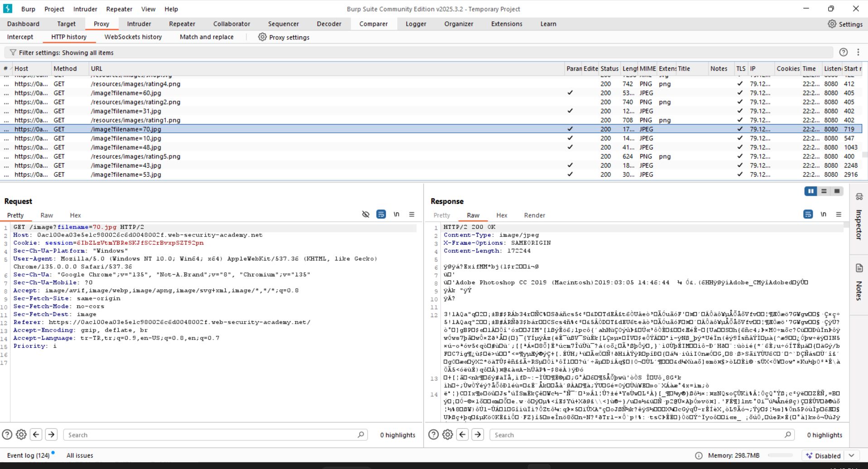This screenshot has width=868, height=469.
Task: Switch to the Comparer tab
Action: tap(373, 24)
